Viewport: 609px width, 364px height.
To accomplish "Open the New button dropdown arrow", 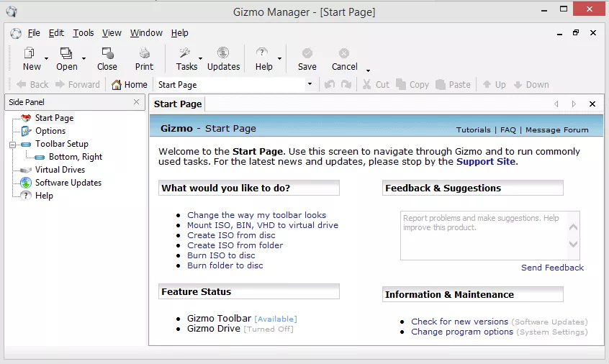I will [46, 58].
